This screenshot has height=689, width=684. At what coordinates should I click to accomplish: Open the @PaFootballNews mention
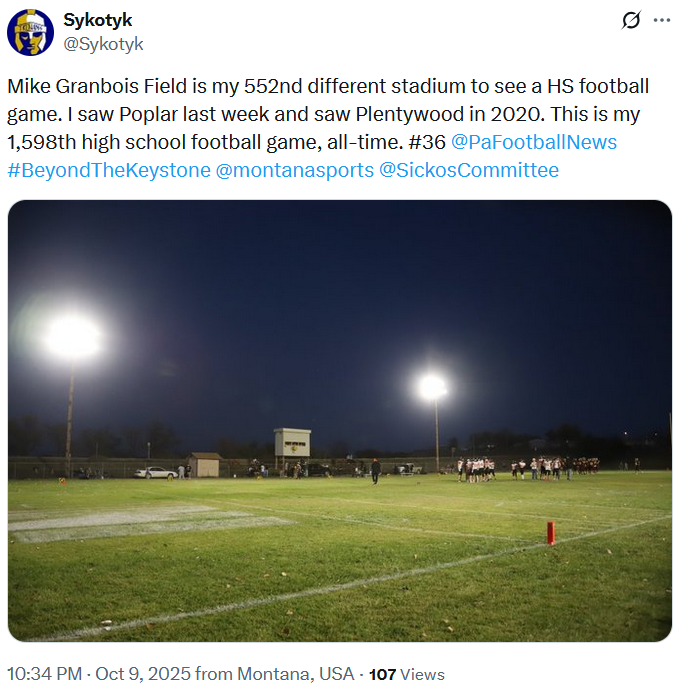[x=534, y=142]
